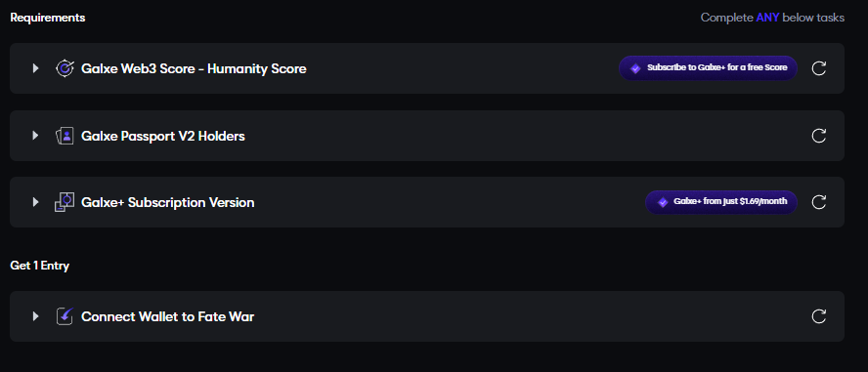Refresh the Galxe+ Subscription Version status
868x372 pixels.
click(819, 202)
